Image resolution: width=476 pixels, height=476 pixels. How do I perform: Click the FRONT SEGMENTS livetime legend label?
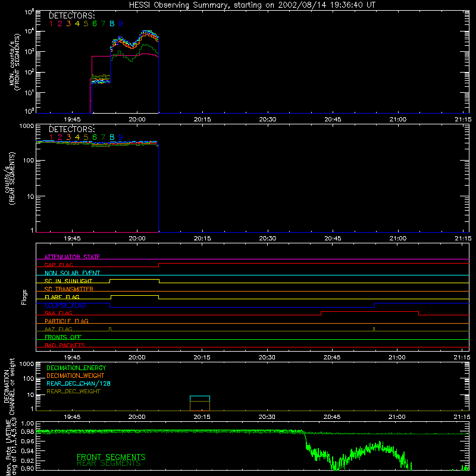pyautogui.click(x=111, y=457)
